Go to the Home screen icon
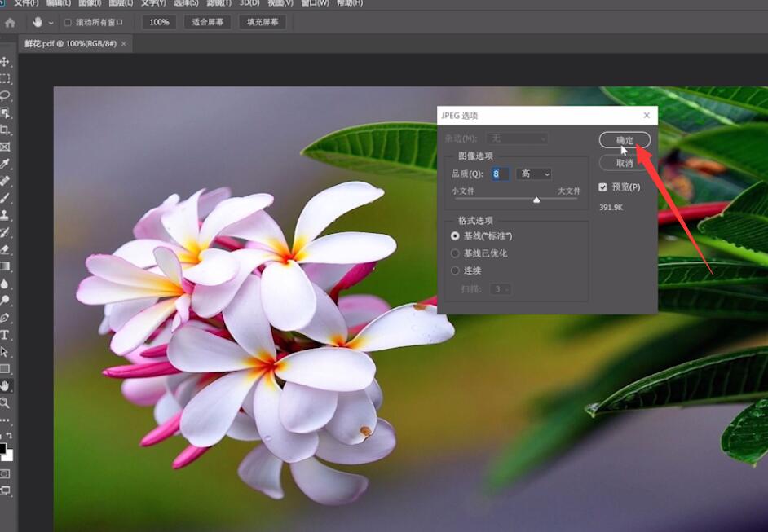Viewport: 768px width, 532px height. (10, 23)
